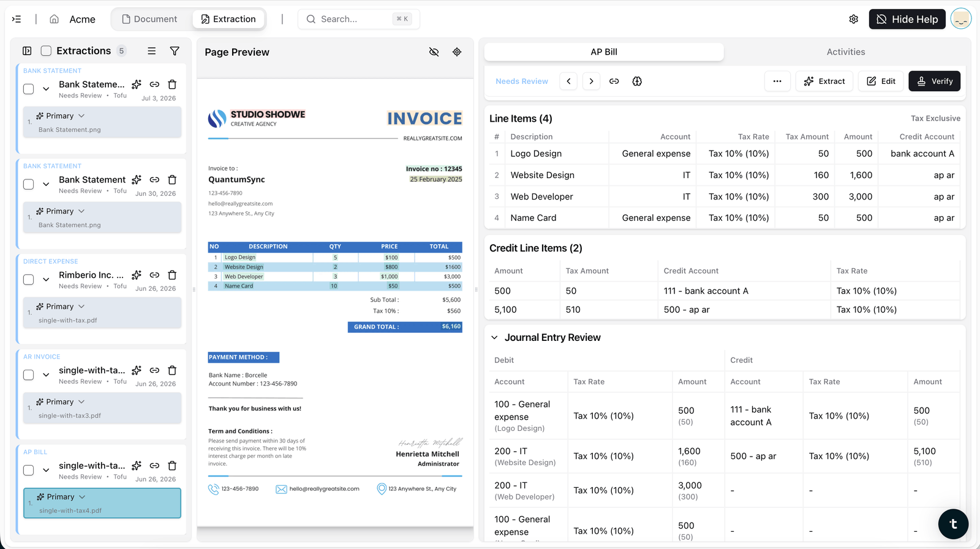The image size is (980, 549).
Task: Click the Search input field
Action: click(x=359, y=19)
